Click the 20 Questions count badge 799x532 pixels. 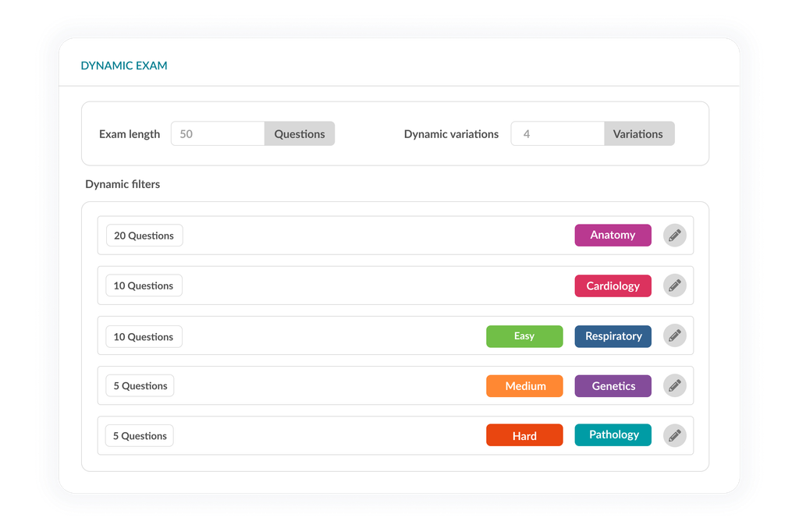144,235
